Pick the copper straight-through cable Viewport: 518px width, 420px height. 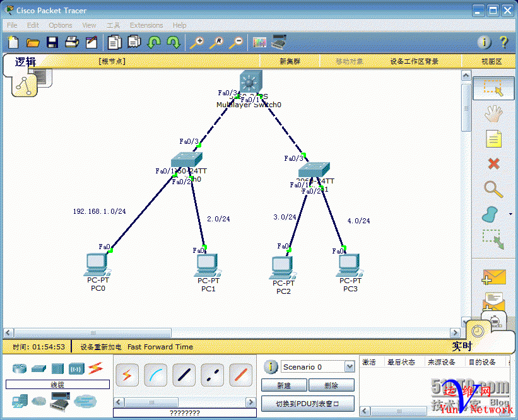coord(184,375)
